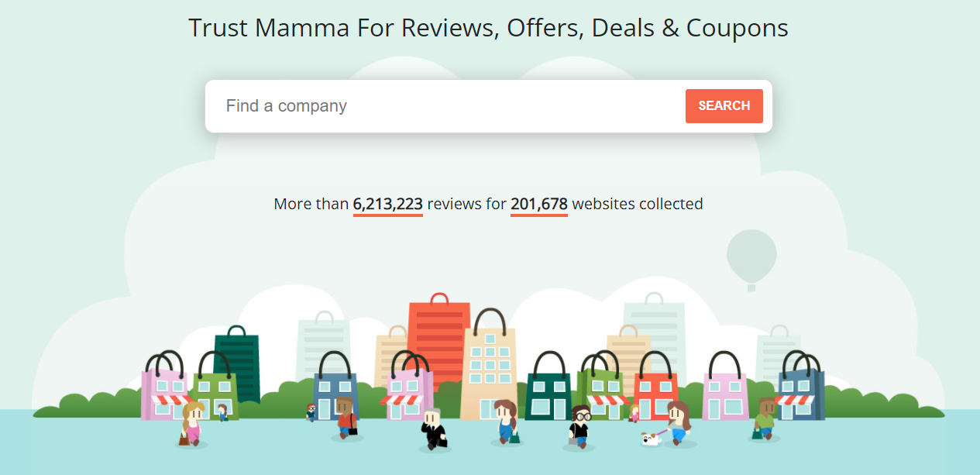Click the hot air balloon illustration
Image resolution: width=980 pixels, height=475 pixels.
pos(751,256)
